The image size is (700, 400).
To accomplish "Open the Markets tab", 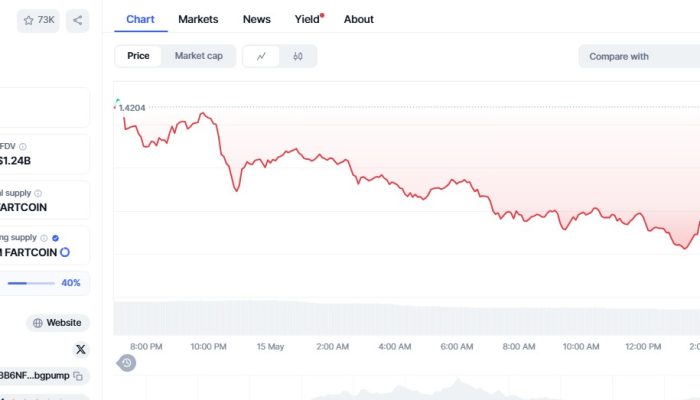I will (198, 19).
